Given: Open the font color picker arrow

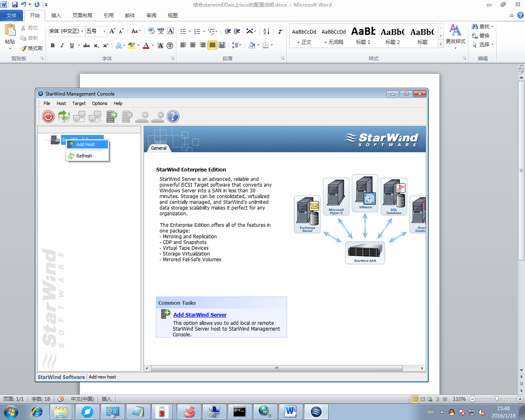Looking at the screenshot, I should point(153,46).
